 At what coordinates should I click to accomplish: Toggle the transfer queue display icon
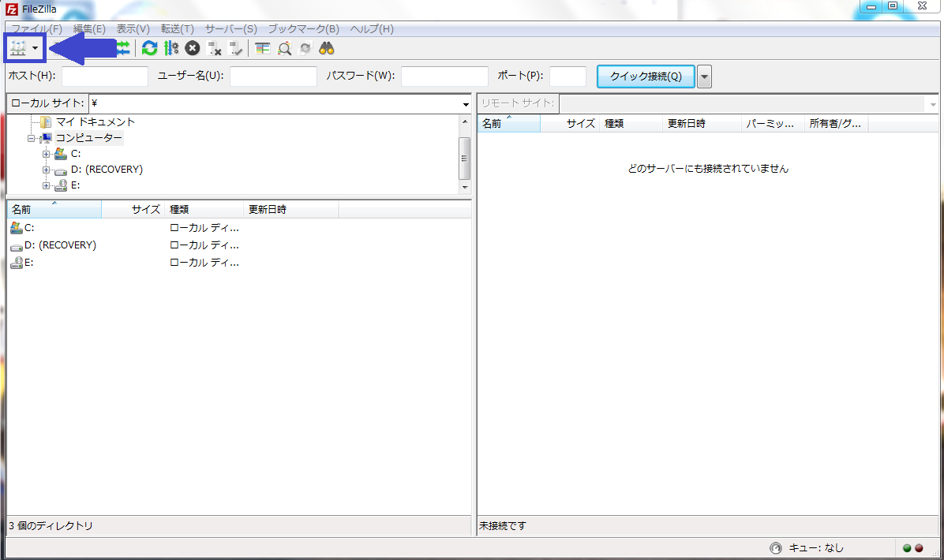pos(123,48)
